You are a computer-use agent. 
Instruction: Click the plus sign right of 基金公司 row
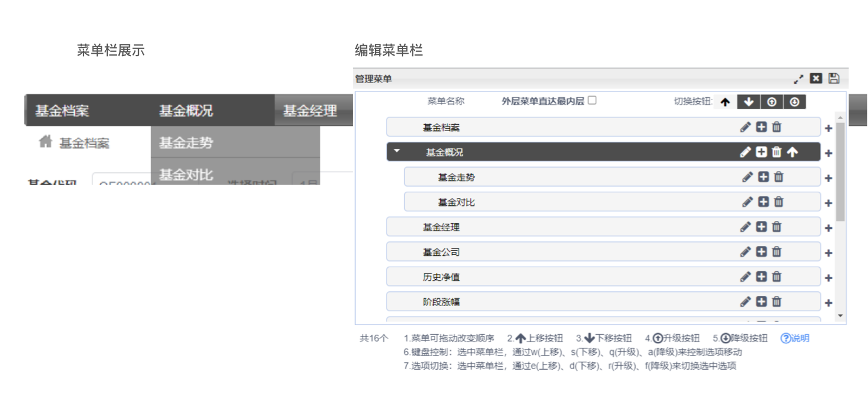[829, 253]
